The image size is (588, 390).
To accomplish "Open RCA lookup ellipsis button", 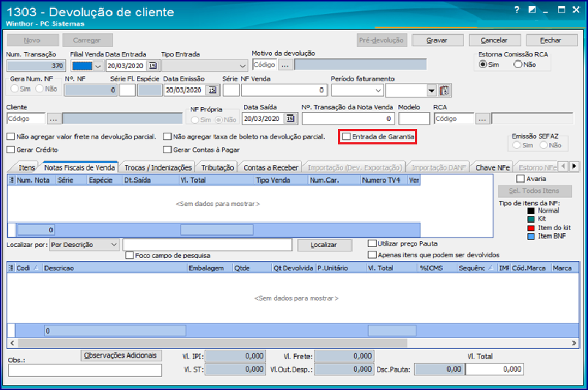I will 482,119.
